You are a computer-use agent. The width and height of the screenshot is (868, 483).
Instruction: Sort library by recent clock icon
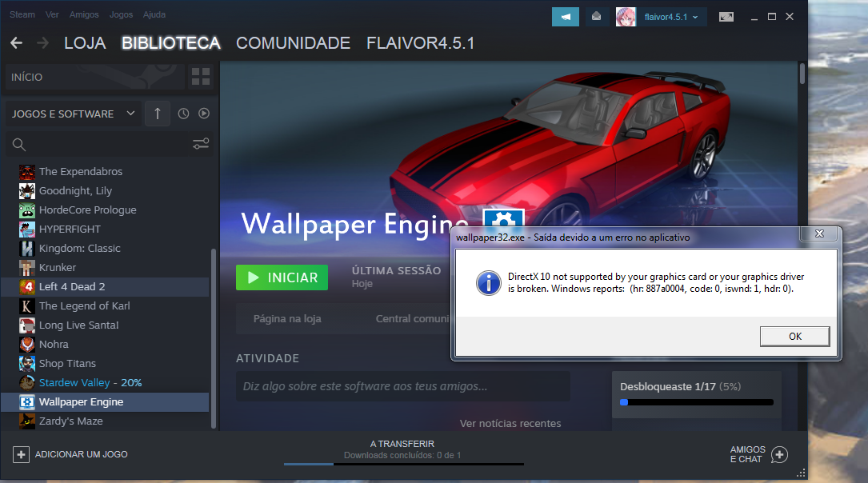[183, 114]
